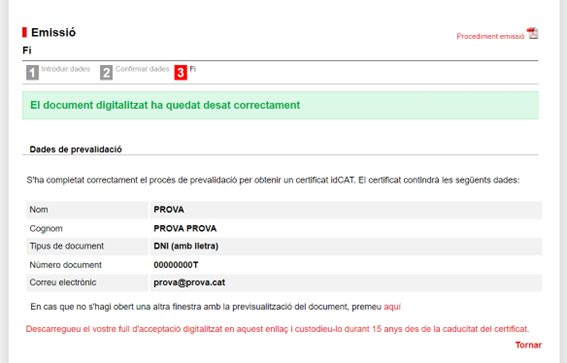Select step 3 Fi
The height and width of the screenshot is (363, 567).
tap(185, 72)
